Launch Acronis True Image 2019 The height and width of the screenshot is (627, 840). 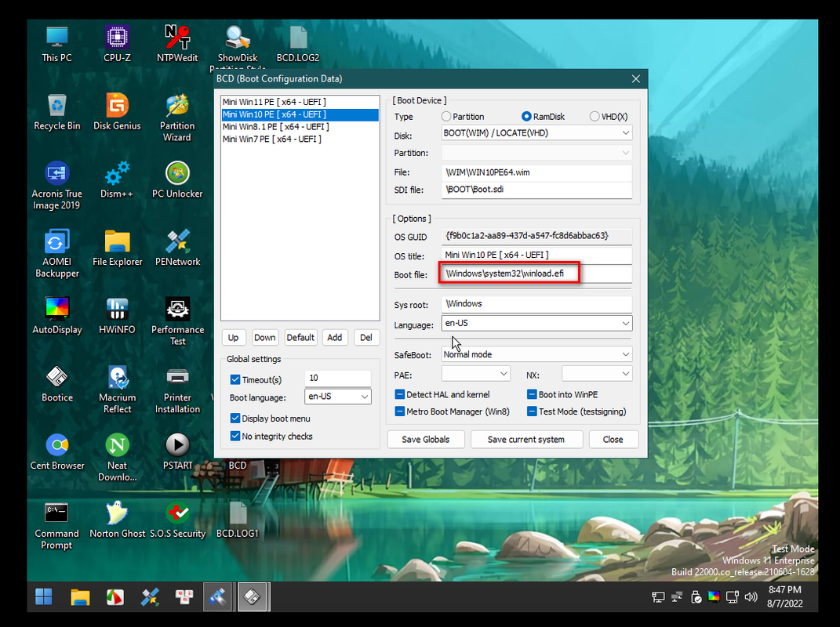56,185
